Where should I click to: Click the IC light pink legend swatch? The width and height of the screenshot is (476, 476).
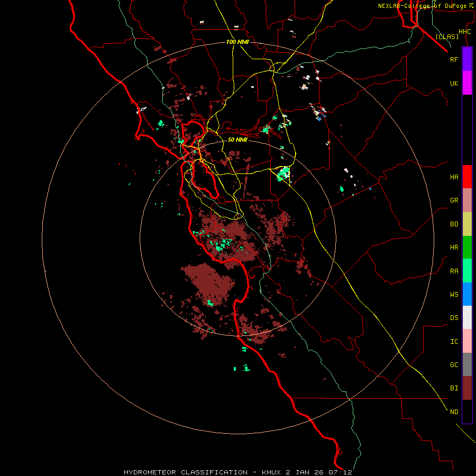pyautogui.click(x=467, y=341)
